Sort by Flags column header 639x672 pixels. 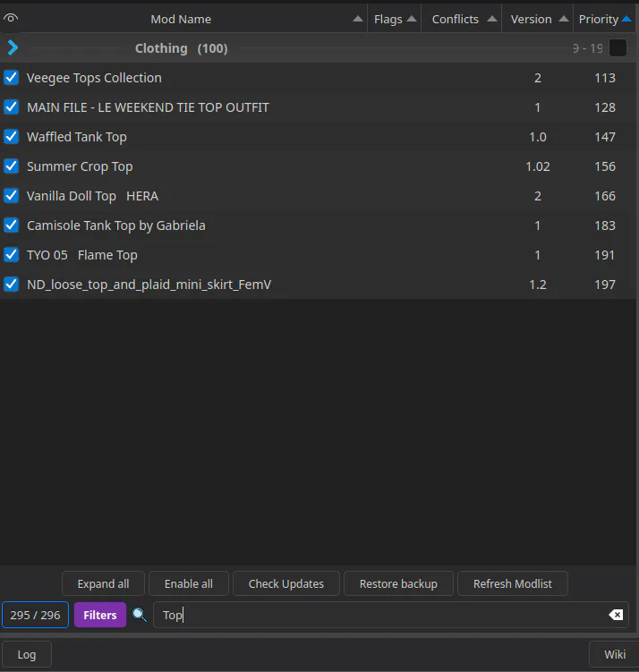pyautogui.click(x=395, y=19)
